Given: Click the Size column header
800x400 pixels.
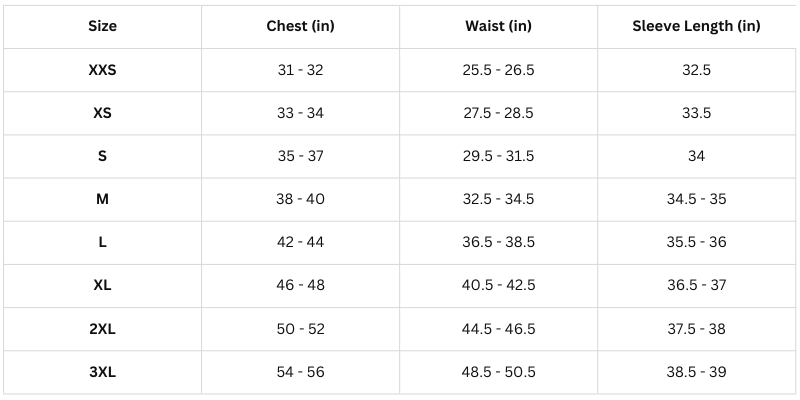Looking at the screenshot, I should (x=102, y=26).
